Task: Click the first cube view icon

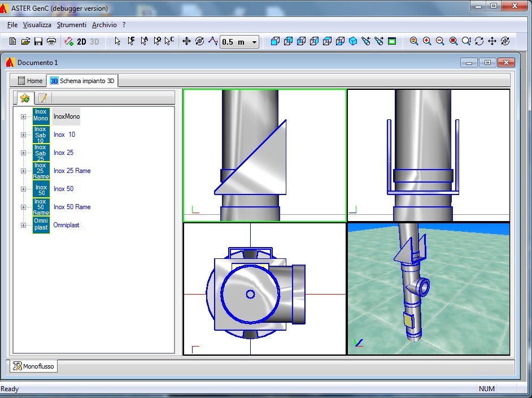Action: (x=275, y=41)
